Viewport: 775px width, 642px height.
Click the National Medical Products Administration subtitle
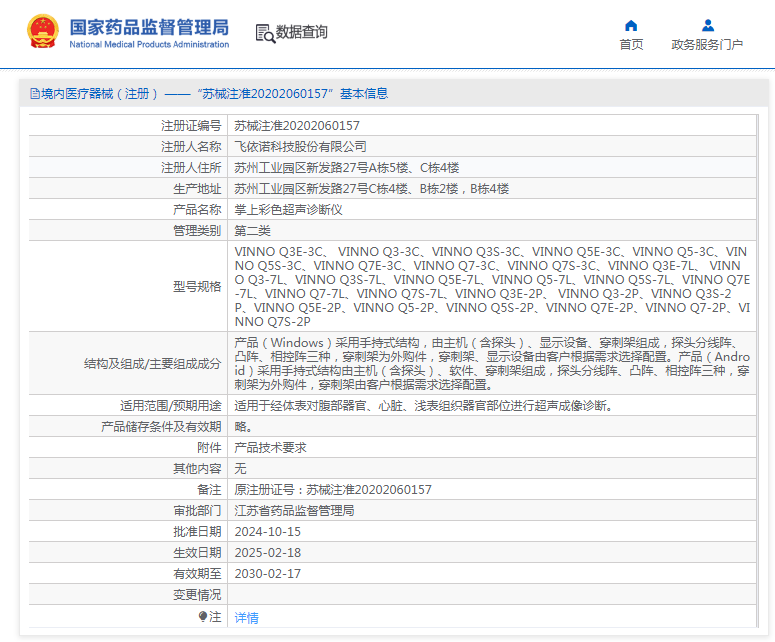149,44
